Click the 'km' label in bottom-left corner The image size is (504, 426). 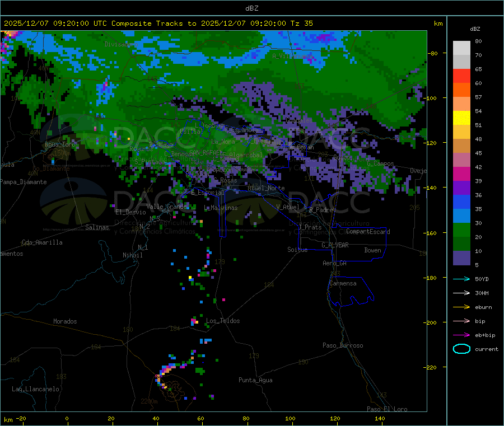8,420
